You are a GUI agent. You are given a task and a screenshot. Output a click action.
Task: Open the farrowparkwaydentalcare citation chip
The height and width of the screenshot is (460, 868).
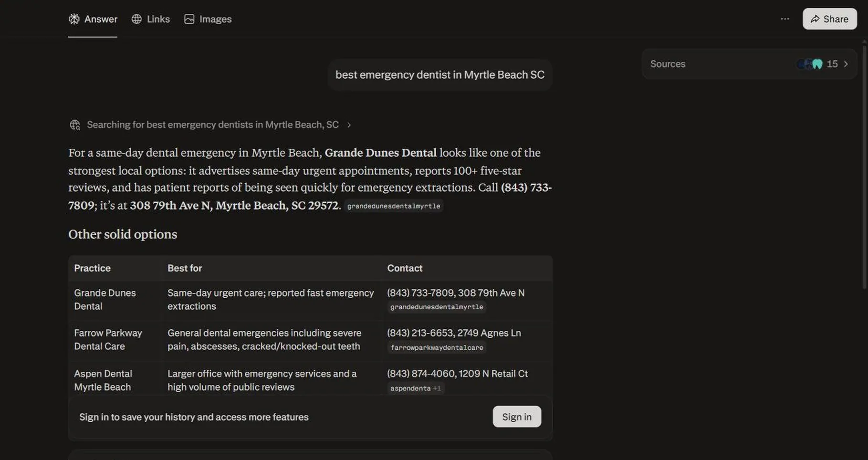click(437, 347)
